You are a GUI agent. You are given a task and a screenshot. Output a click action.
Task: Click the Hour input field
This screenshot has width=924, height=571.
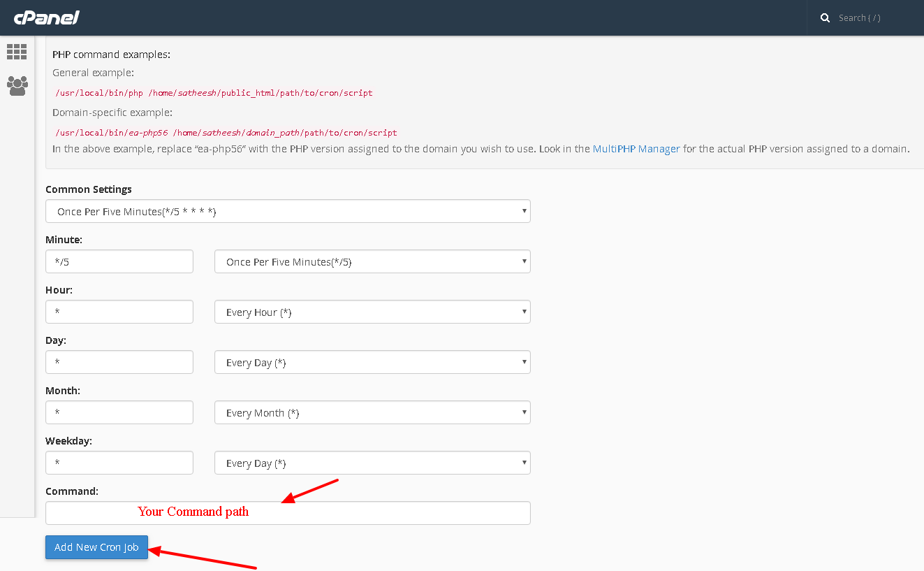[119, 312]
